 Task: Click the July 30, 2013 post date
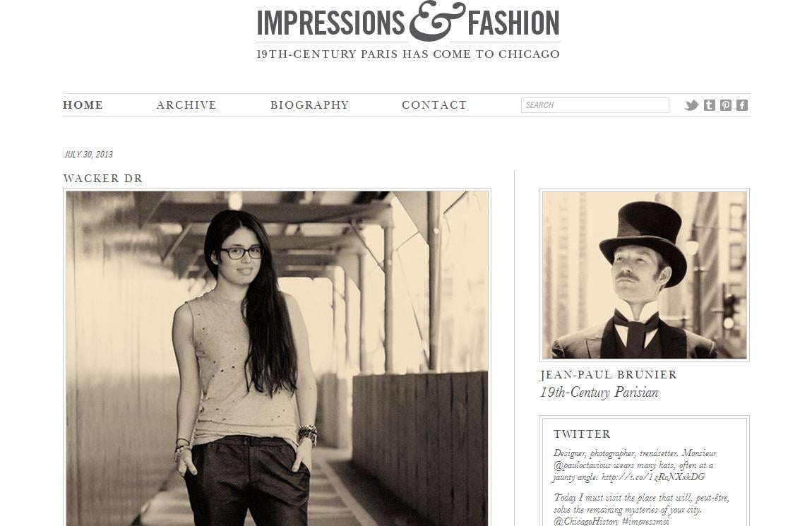88,155
